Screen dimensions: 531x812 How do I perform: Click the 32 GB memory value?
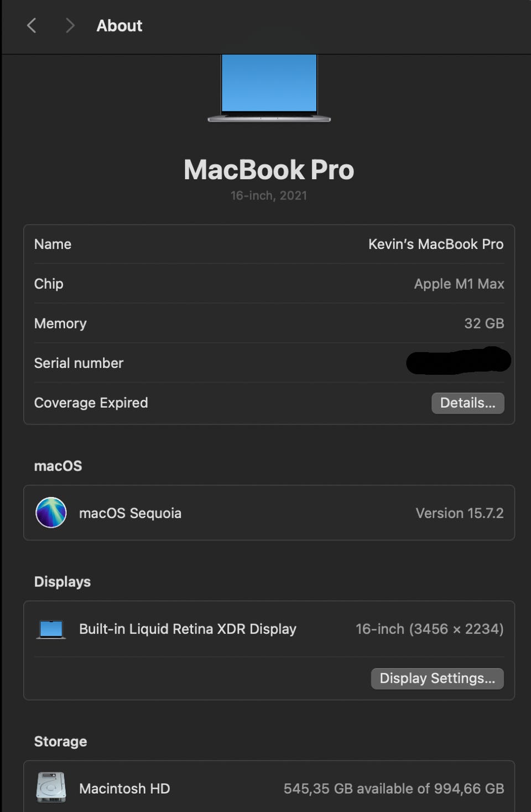(484, 323)
